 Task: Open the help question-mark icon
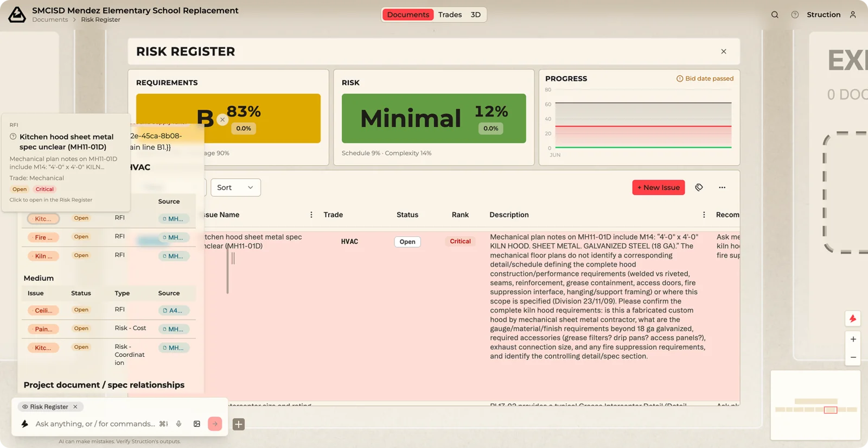[795, 15]
